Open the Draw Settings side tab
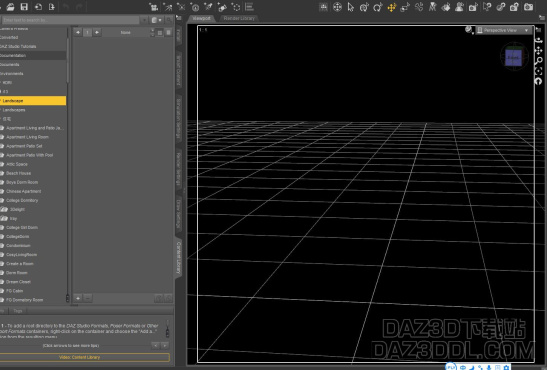 pos(179,214)
